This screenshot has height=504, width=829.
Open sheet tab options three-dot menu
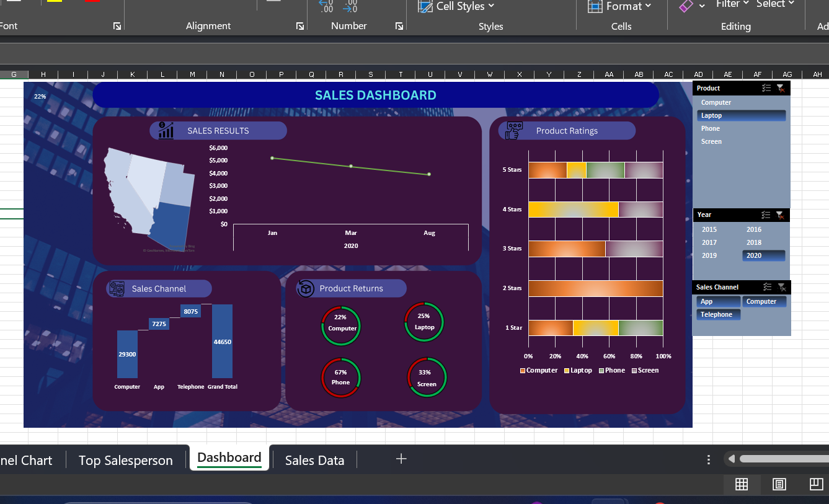709,460
